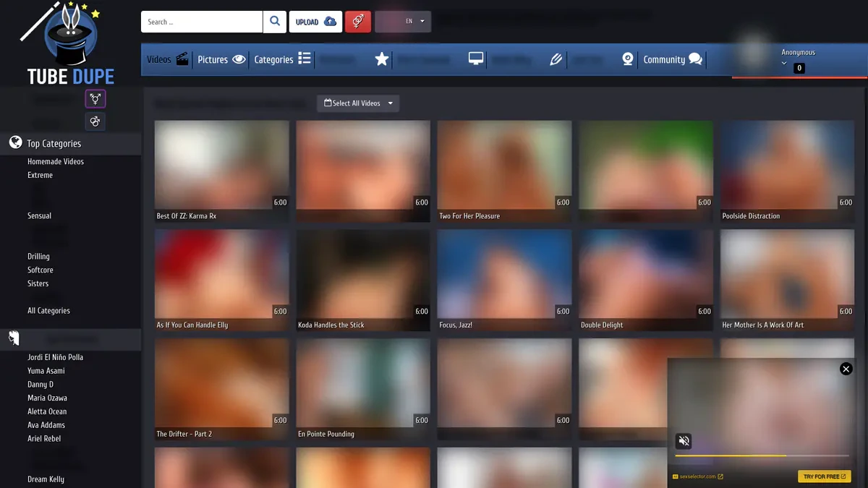The height and width of the screenshot is (488, 868).
Task: Open the Extreme category link
Action: pyautogui.click(x=40, y=175)
